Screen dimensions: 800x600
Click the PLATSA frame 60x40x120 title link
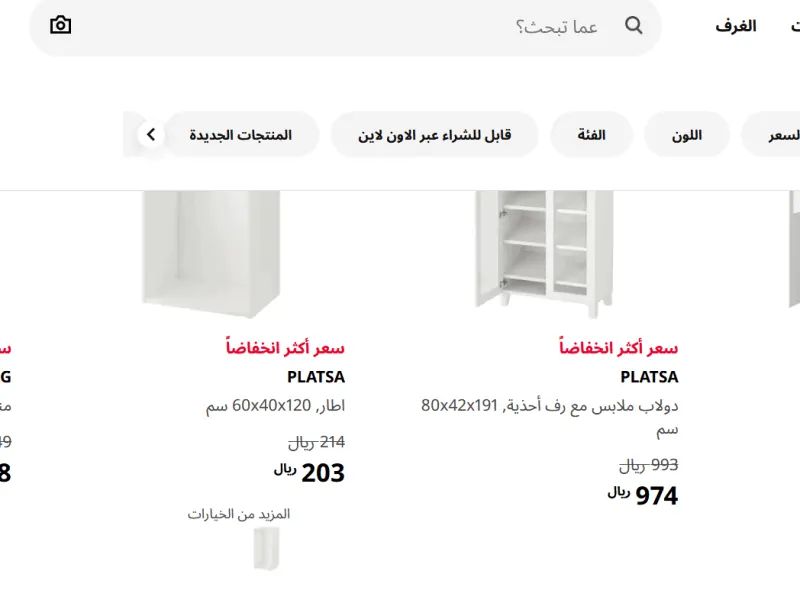click(316, 377)
